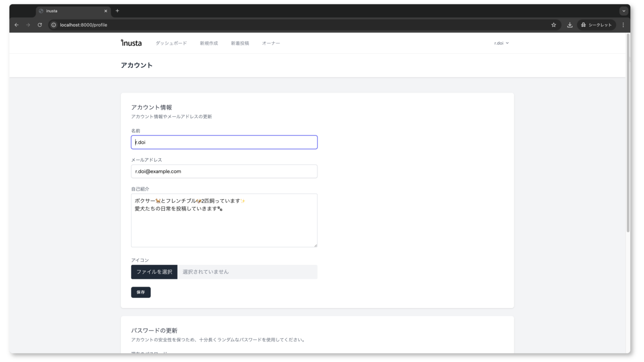
Task: Close the inusta browser tab
Action: coord(106,11)
